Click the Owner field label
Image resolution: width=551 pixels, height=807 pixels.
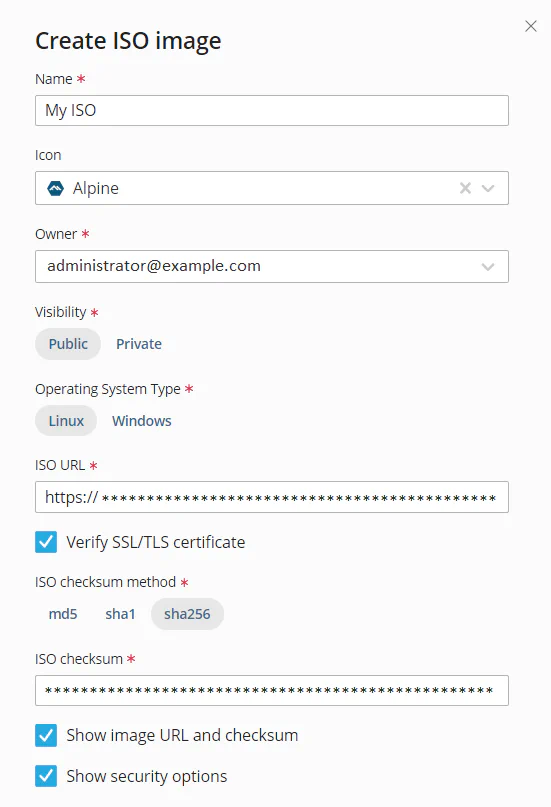click(56, 234)
